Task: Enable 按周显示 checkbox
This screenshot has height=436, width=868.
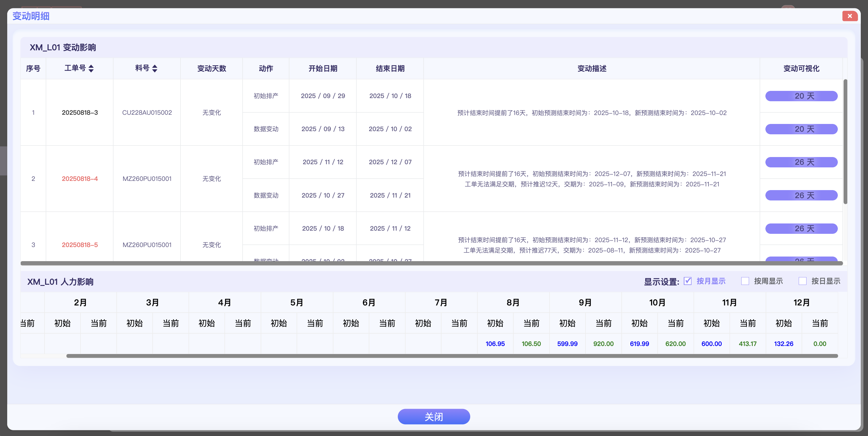Action: [x=745, y=281]
